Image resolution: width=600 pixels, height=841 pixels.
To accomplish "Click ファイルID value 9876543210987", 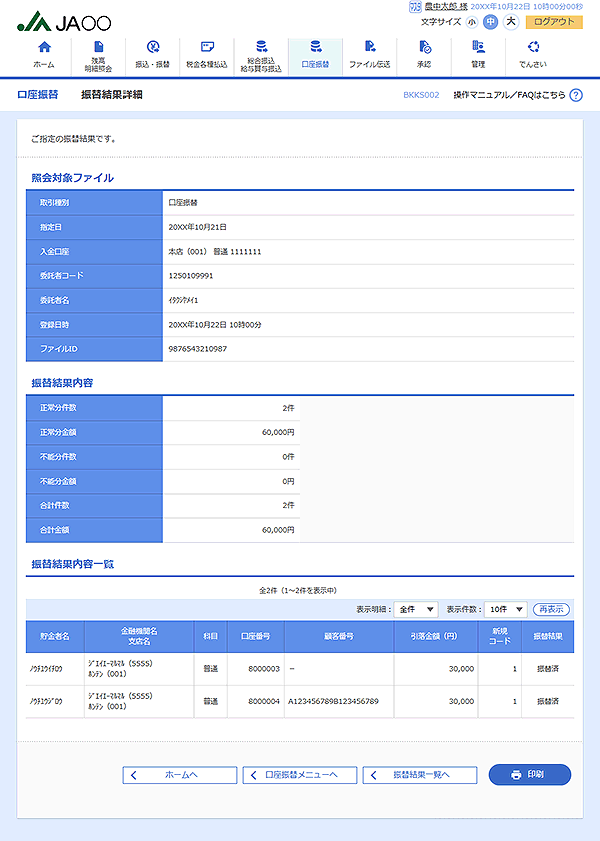I will [x=197, y=349].
